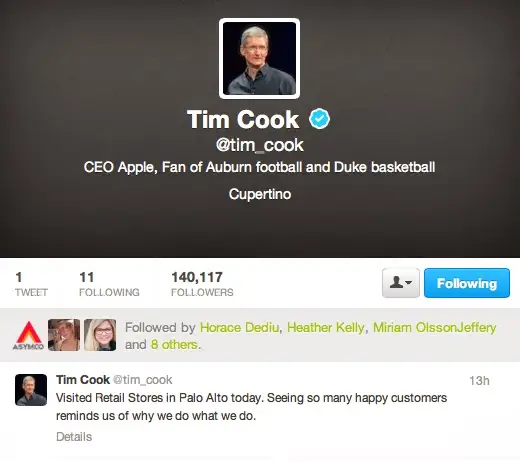Viewport: 520px width, 462px height.
Task: View the 1 Tweet count tab
Action: point(31,284)
